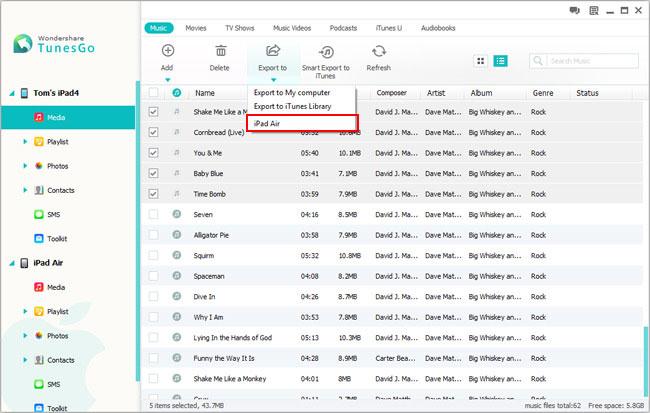Sort by the Genre column header
The height and width of the screenshot is (413, 650).
pyautogui.click(x=543, y=93)
